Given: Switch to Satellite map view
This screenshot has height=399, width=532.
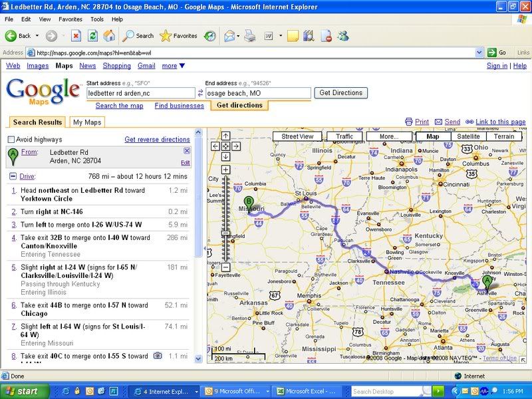Looking at the screenshot, I should click(468, 136).
